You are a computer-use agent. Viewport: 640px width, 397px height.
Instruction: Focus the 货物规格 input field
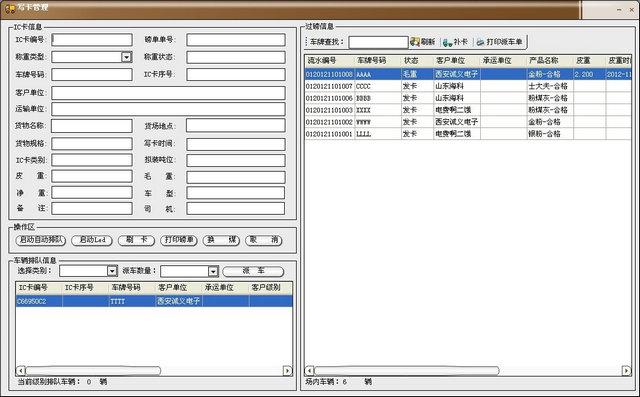click(x=92, y=144)
